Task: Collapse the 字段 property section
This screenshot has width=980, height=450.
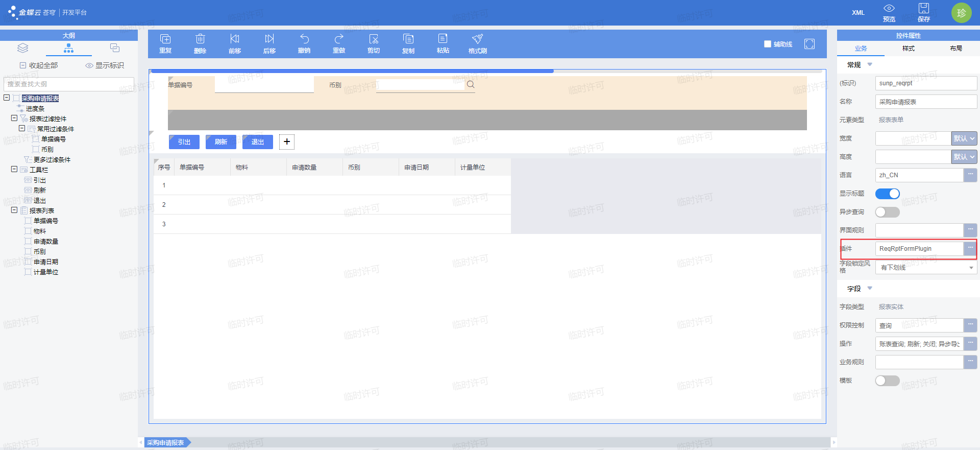Action: (x=870, y=288)
